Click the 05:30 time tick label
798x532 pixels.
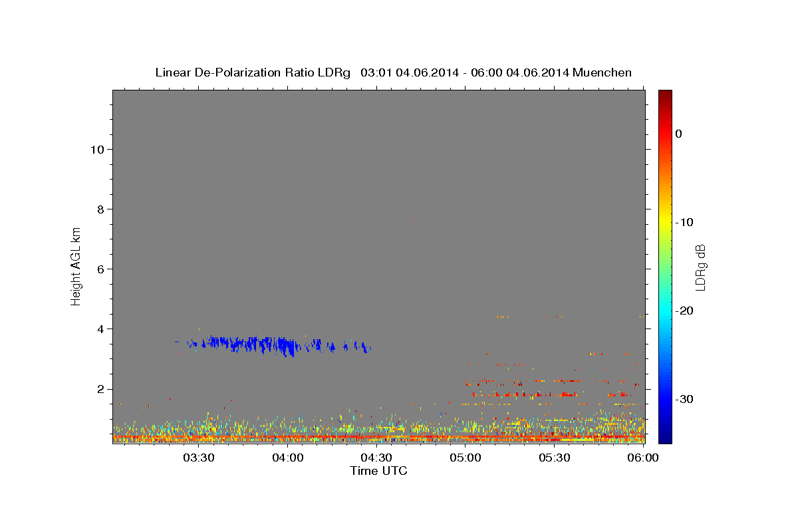pos(555,458)
